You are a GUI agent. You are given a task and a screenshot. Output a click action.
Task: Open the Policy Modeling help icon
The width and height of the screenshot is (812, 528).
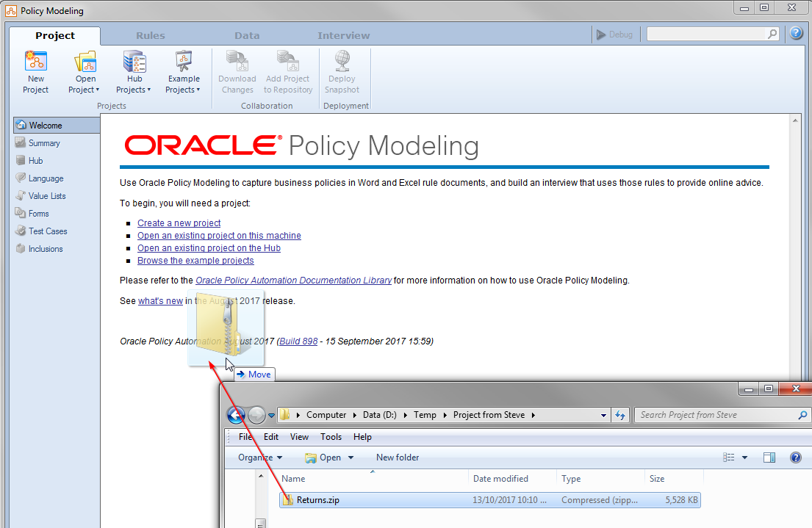[796, 34]
